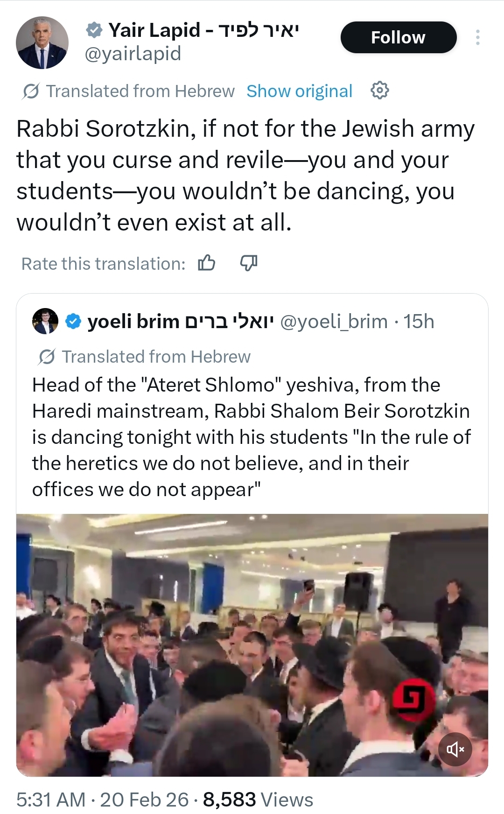Click the 8,583 Views count

258,800
